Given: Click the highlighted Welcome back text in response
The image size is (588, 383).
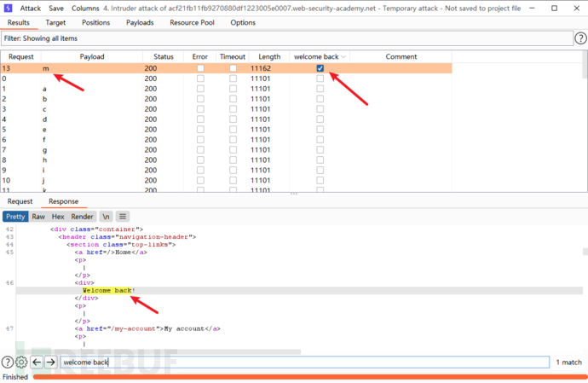Looking at the screenshot, I should click(107, 290).
